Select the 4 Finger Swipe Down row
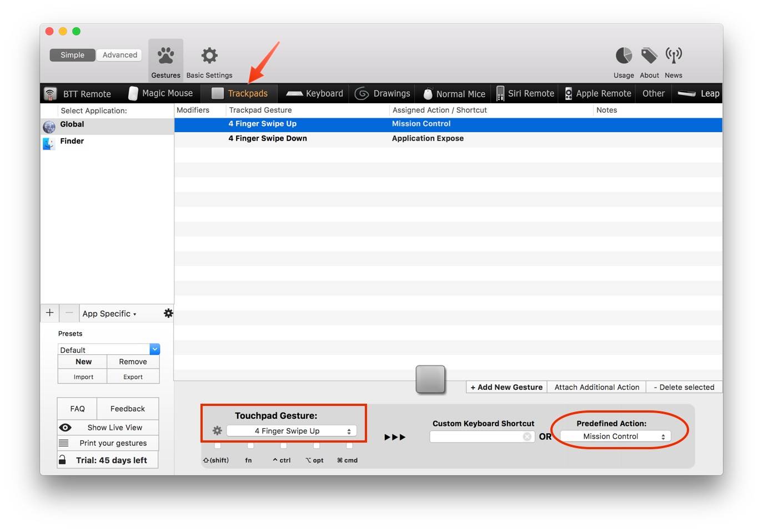763x532 pixels. (448, 139)
